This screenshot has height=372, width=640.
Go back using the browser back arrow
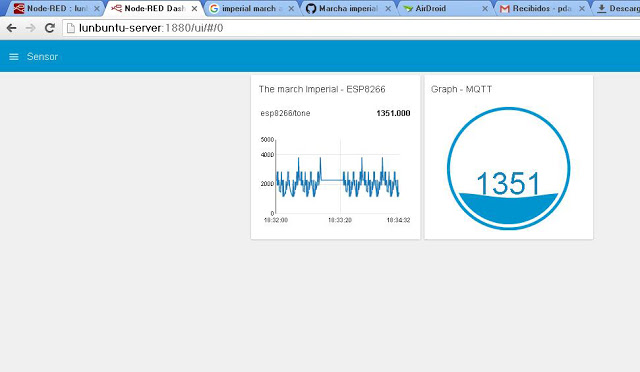pyautogui.click(x=11, y=28)
